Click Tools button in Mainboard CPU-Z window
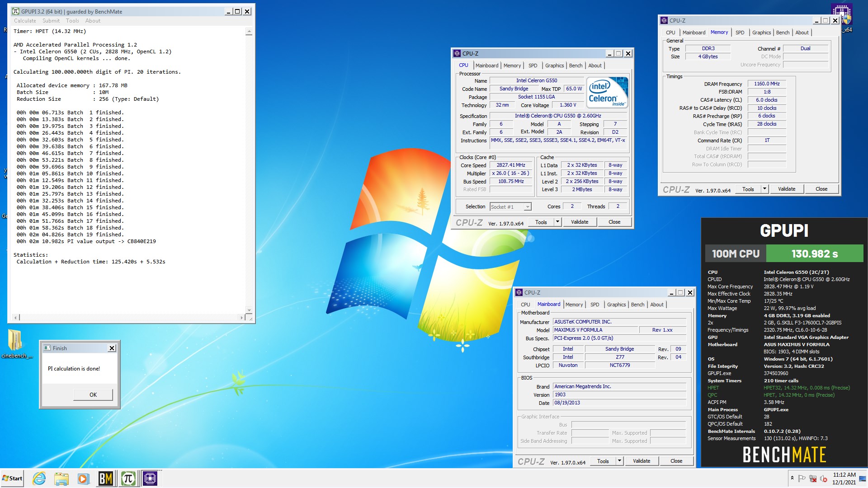 pos(603,461)
